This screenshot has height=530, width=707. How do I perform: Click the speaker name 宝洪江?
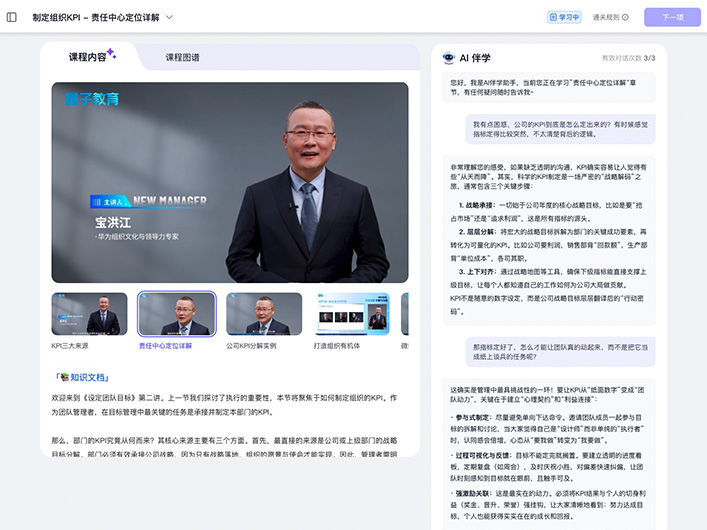113,222
